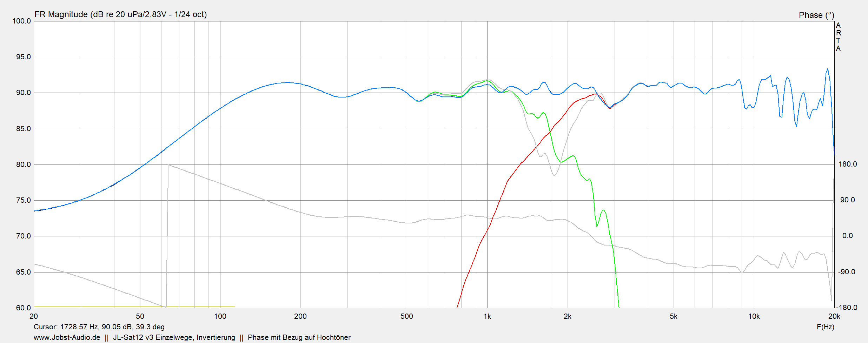Click the cursor readout text line
868x343 pixels.
pyautogui.click(x=99, y=327)
